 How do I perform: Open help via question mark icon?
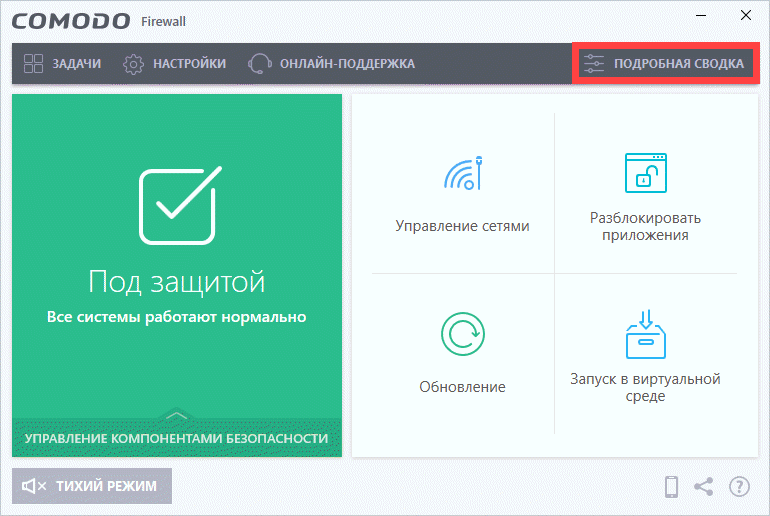pyautogui.click(x=739, y=487)
